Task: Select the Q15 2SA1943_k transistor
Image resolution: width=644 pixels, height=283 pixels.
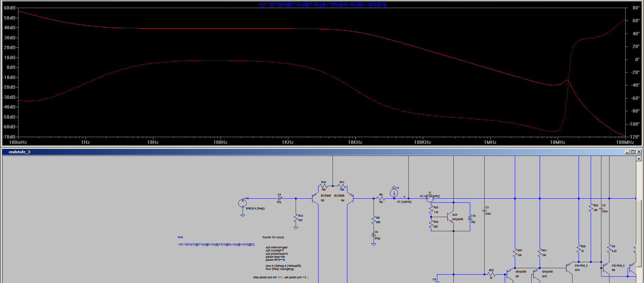Action: [x=569, y=268]
